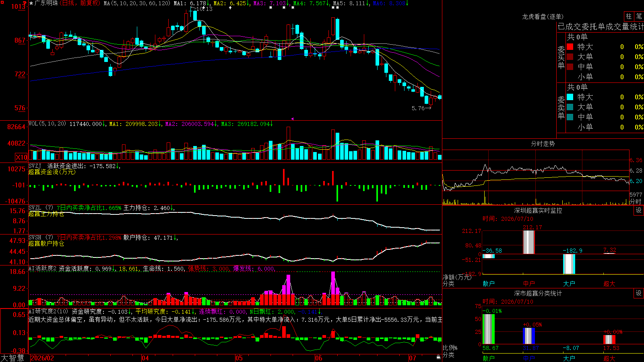Screen dimensions: 644x362
Task: Click the 深市超赢分类统计 title
Action: pos(538,293)
